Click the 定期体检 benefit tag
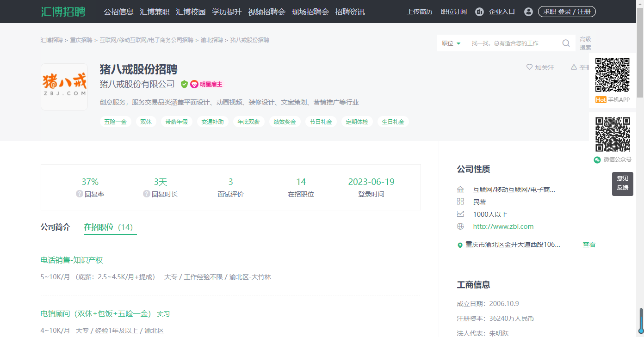644x337 pixels. [357, 122]
